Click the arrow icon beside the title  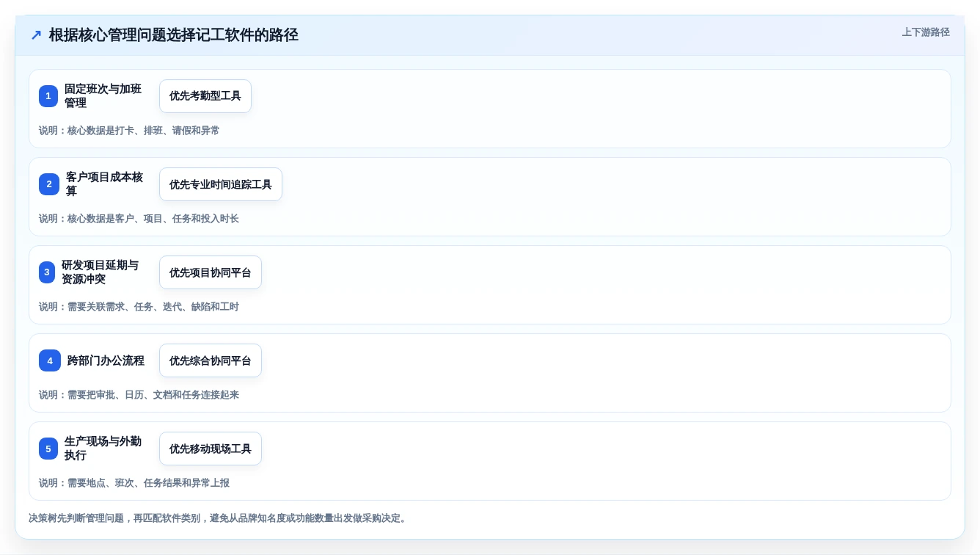36,35
